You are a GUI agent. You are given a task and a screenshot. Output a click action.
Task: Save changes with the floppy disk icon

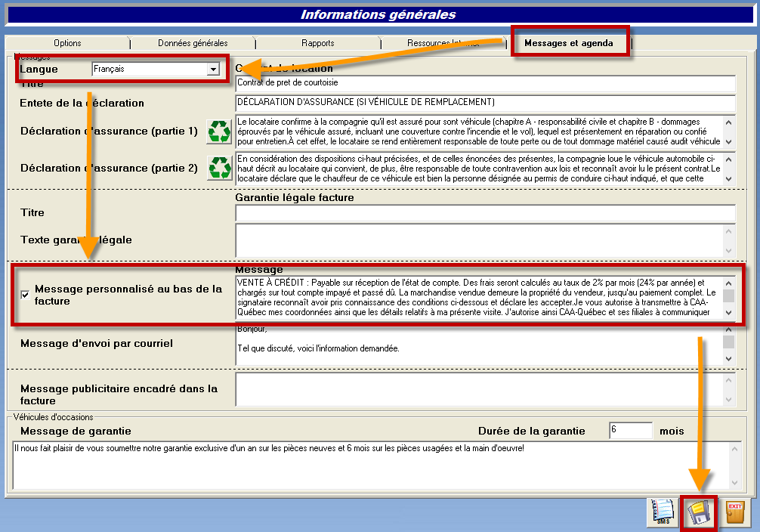coord(699,512)
